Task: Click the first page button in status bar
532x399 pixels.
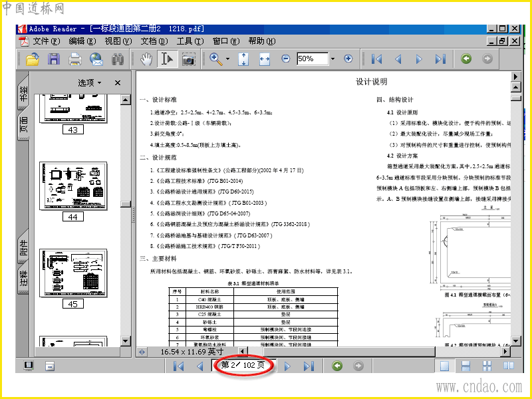Action: 178,366
